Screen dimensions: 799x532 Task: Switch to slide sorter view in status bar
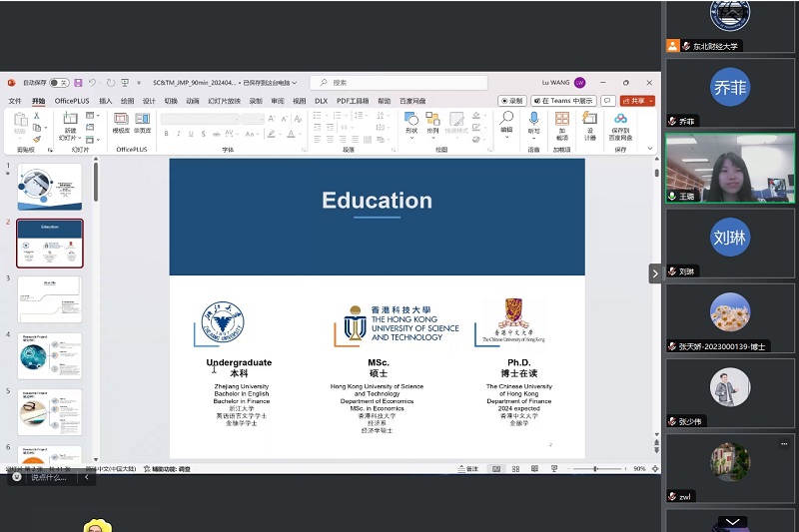click(x=517, y=468)
